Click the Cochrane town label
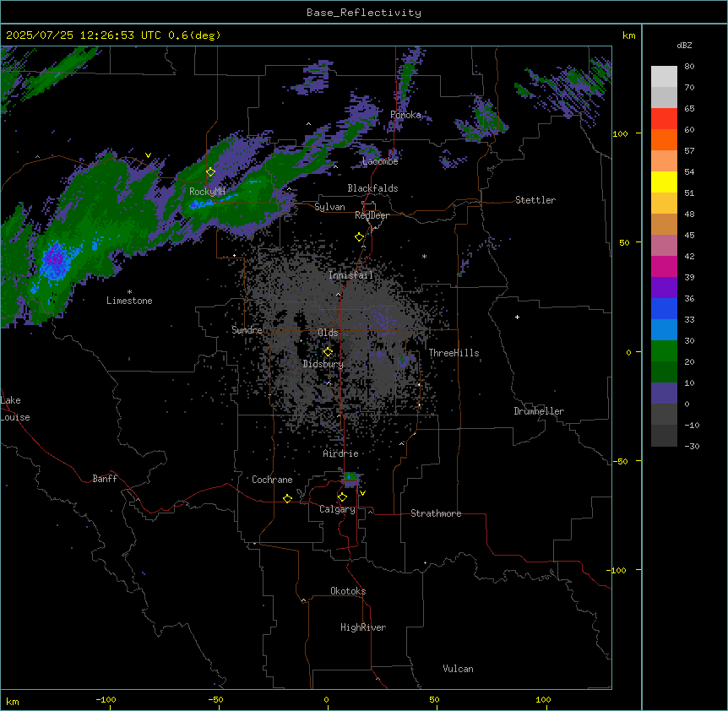Image resolution: width=728 pixels, height=711 pixels. click(x=272, y=480)
